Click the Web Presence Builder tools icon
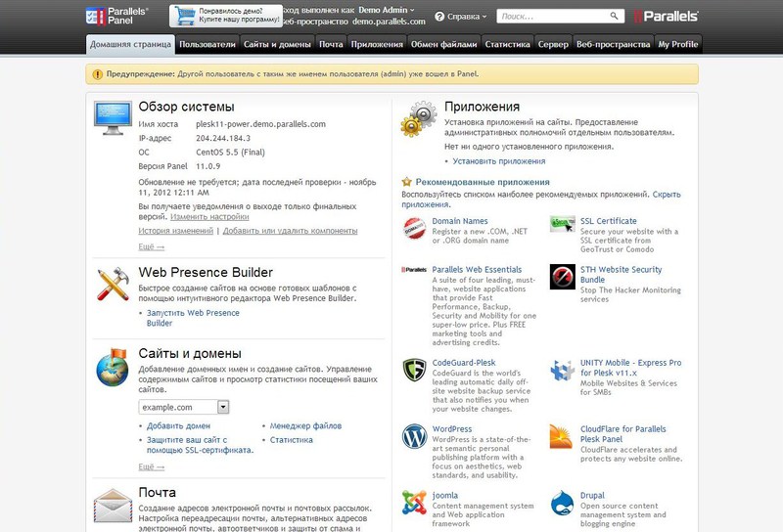Viewport: 783px width, 532px height. point(113,284)
